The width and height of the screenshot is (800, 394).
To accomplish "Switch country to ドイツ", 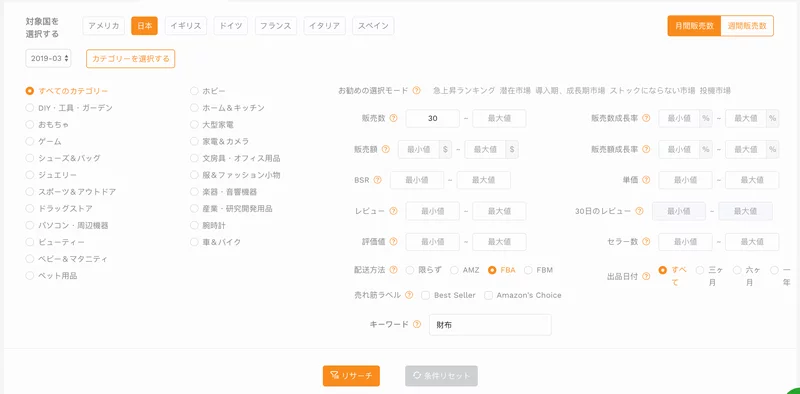I will click(231, 26).
